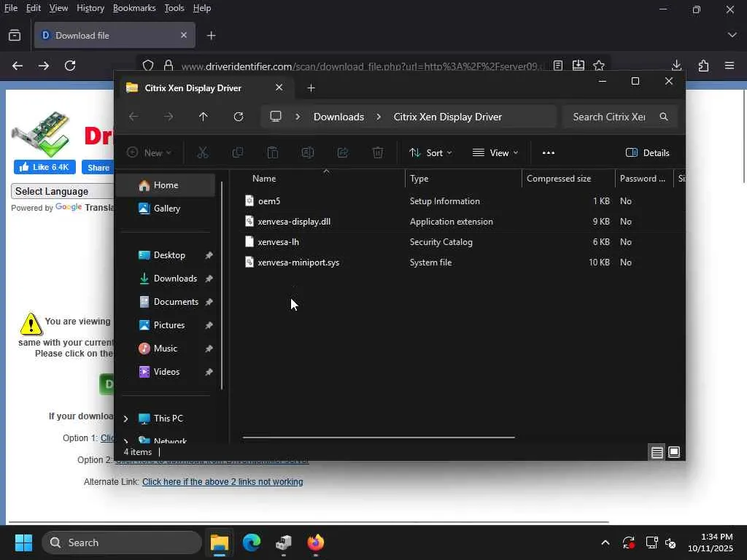
Task: Select xenvesa-miniport.sys file
Action: (x=298, y=262)
